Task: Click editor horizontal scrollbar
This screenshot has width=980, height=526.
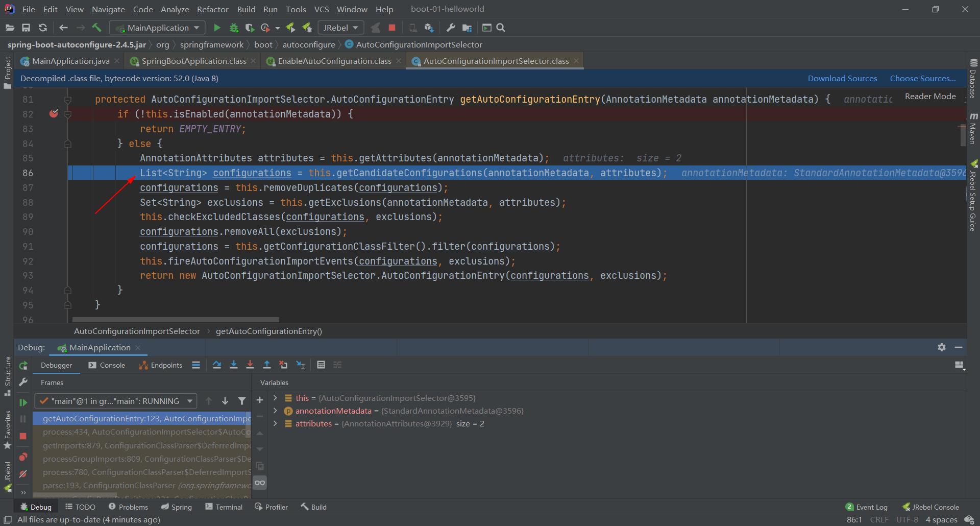Action: click(x=176, y=320)
